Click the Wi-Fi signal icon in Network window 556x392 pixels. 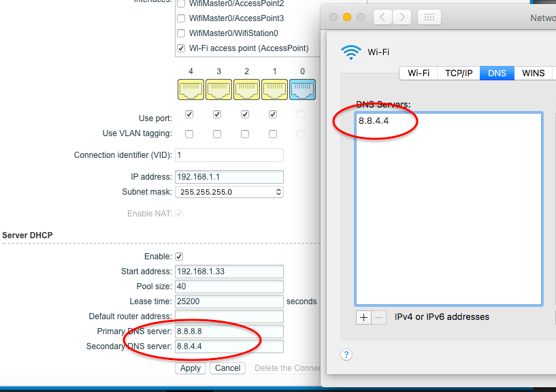351,52
